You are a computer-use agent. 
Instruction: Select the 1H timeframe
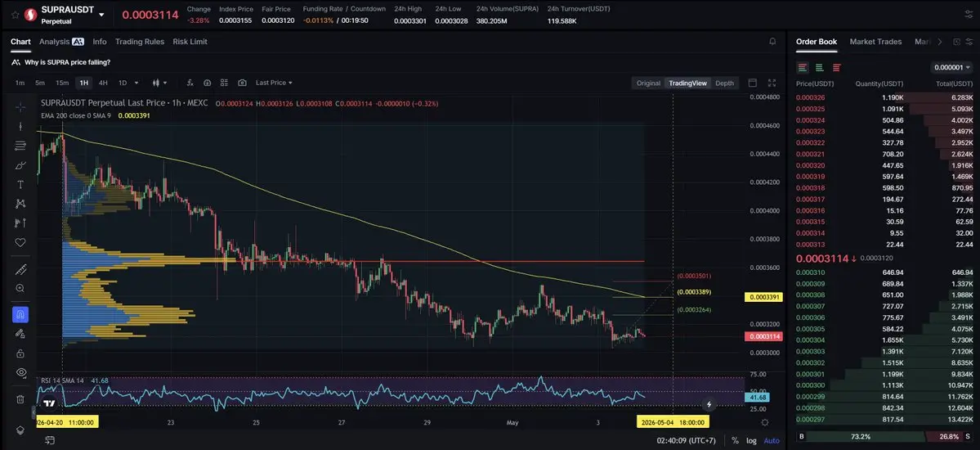tap(83, 83)
